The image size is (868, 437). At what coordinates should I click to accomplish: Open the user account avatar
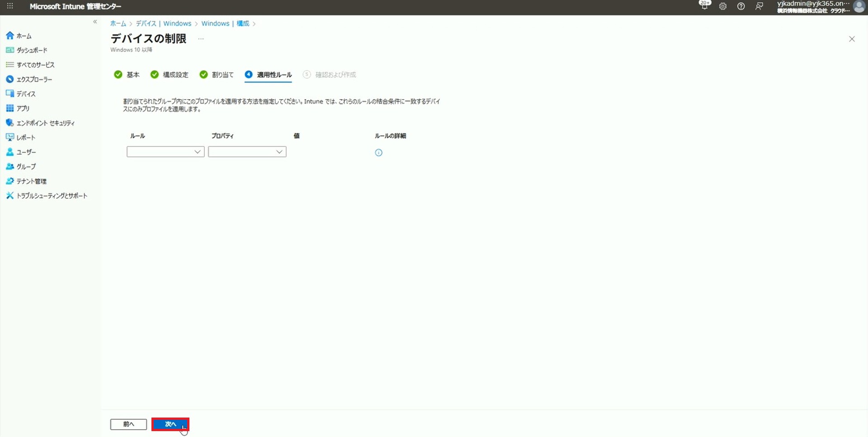[x=859, y=6]
